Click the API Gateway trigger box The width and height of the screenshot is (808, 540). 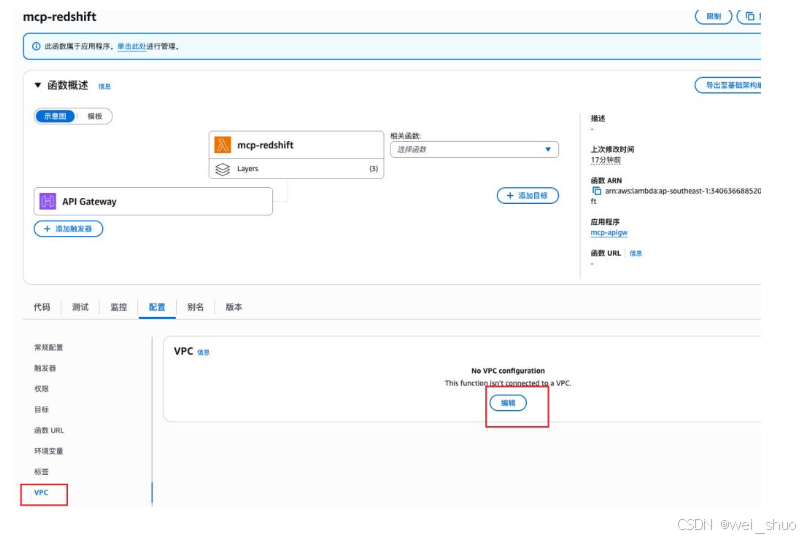point(153,201)
